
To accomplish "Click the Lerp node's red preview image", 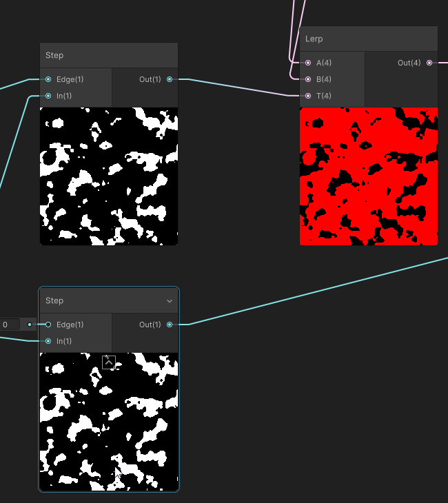I will click(369, 176).
